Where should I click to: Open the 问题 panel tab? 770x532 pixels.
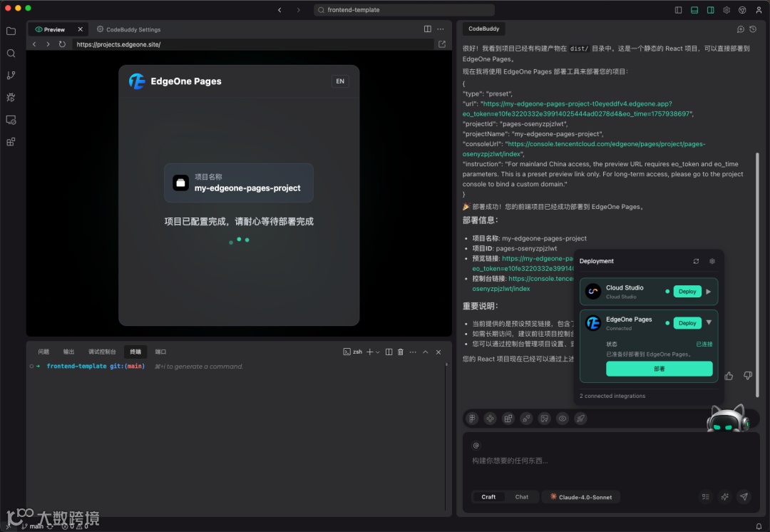[43, 352]
